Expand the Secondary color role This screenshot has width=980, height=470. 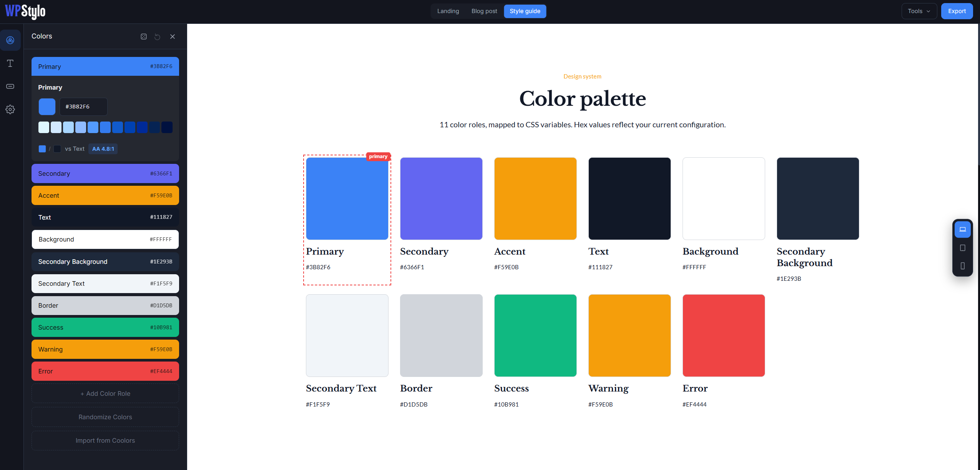pos(105,173)
